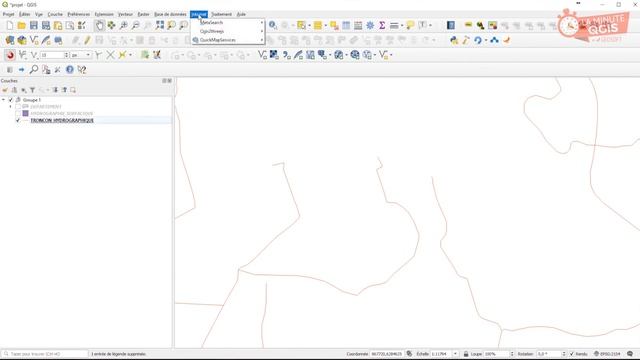Select the HYDROGRAPHIE_SURFACIQUE layer name
Image resolution: width=640 pixels, height=360 pixels.
pos(62,113)
